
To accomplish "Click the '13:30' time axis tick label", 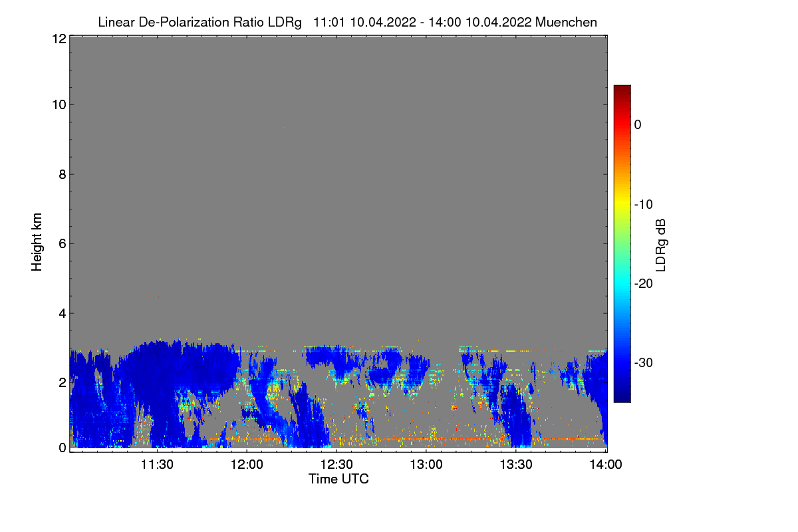I will coord(516,465).
